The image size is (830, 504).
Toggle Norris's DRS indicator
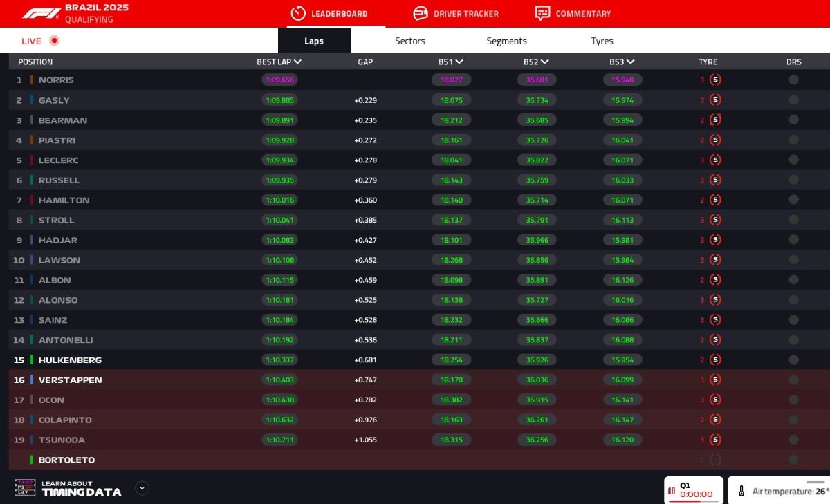coord(794,80)
